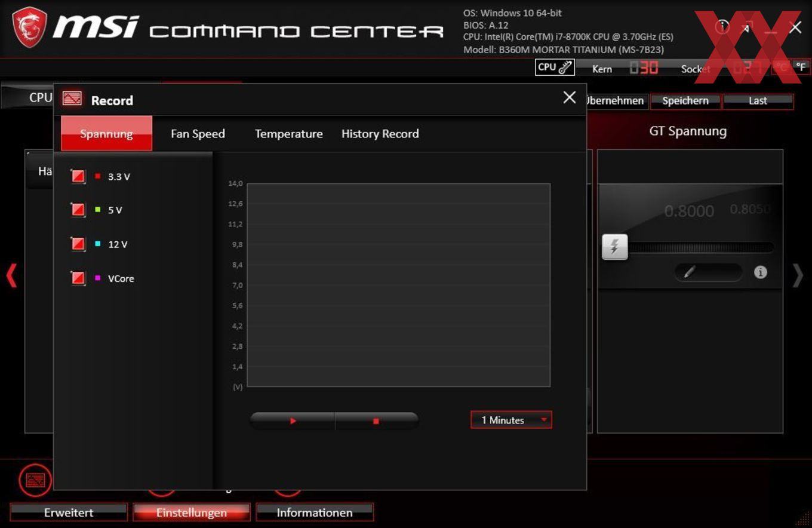Image resolution: width=812 pixels, height=528 pixels.
Task: Open the GT Spannung info icon
Action: tap(760, 272)
